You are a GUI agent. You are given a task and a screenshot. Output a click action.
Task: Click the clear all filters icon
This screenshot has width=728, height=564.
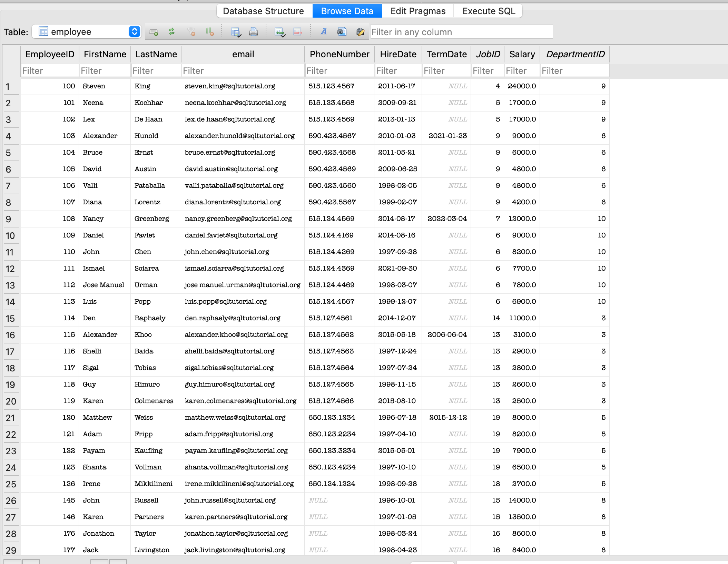tap(191, 32)
